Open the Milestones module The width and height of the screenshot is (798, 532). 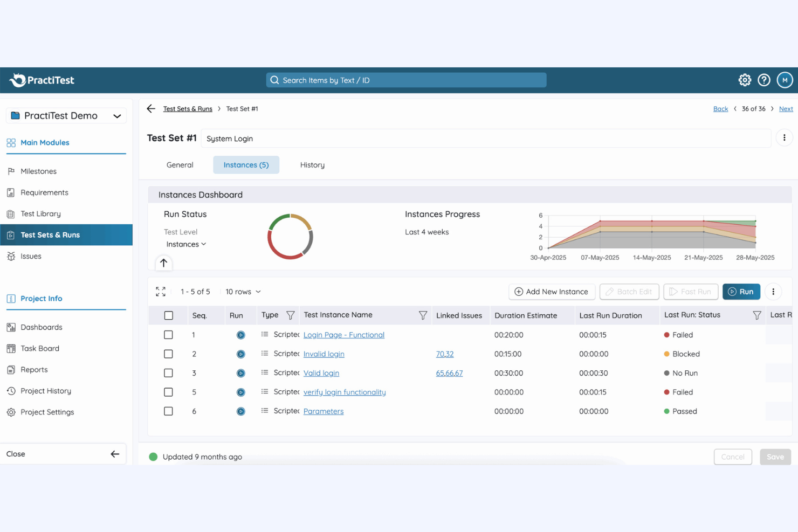pos(38,171)
